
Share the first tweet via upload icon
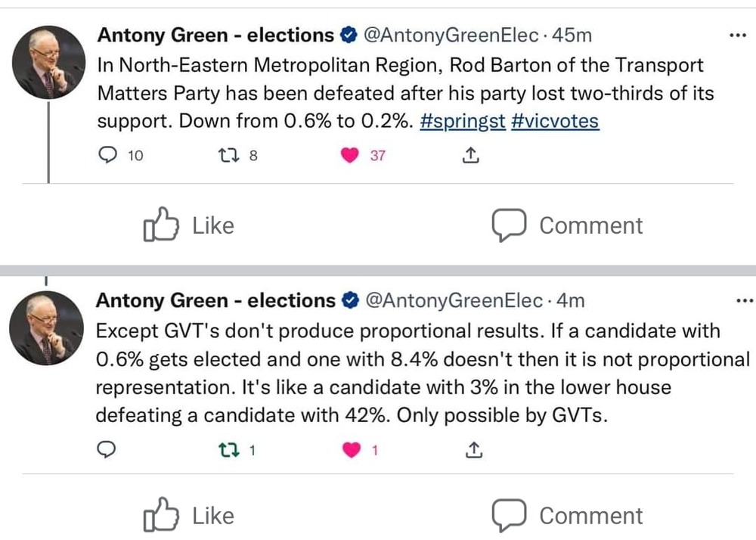click(x=469, y=156)
